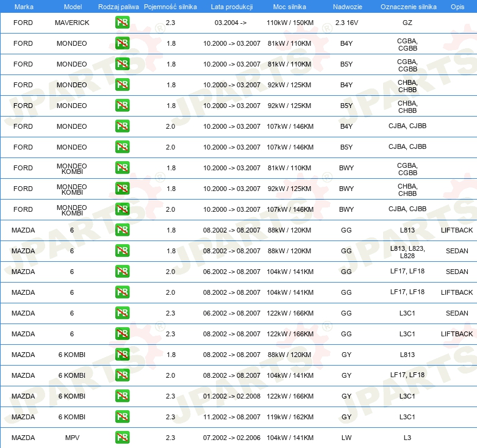
Task: Click the fuel icon in the Ford Maverick row
Action: click(122, 23)
